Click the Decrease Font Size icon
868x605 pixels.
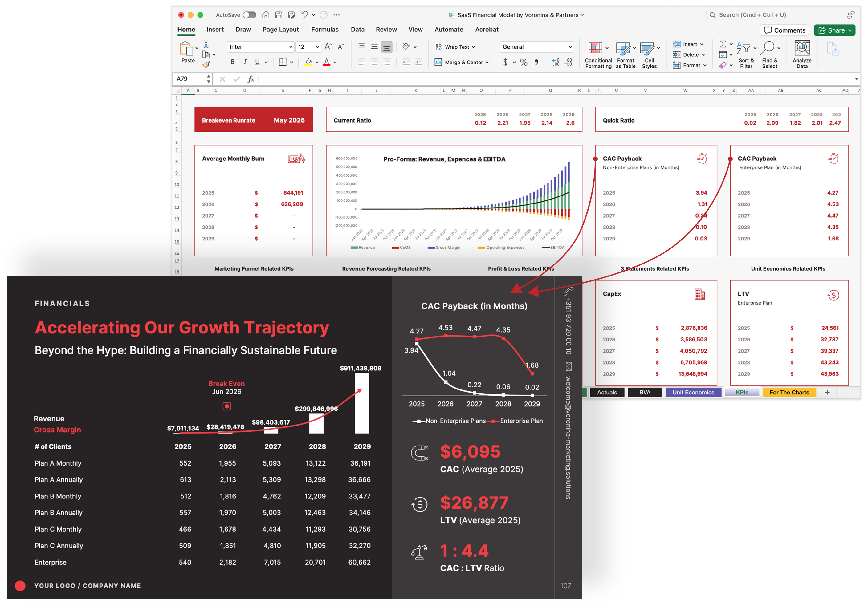click(340, 46)
